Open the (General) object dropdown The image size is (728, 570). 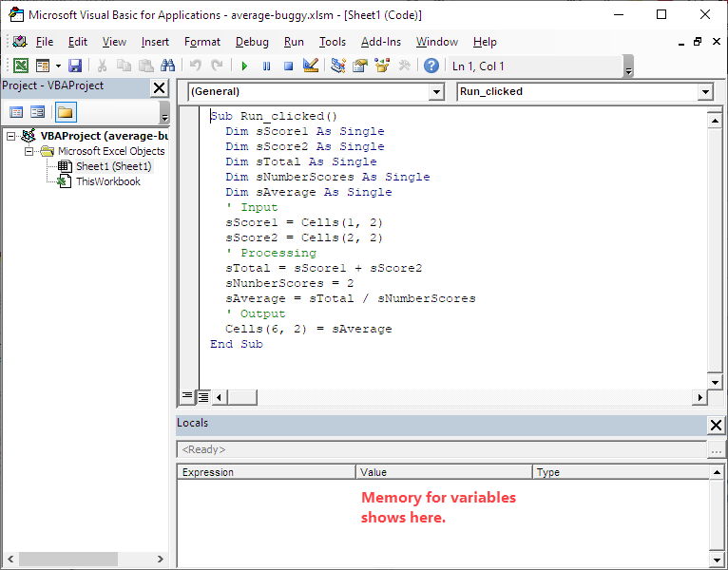coord(436,92)
